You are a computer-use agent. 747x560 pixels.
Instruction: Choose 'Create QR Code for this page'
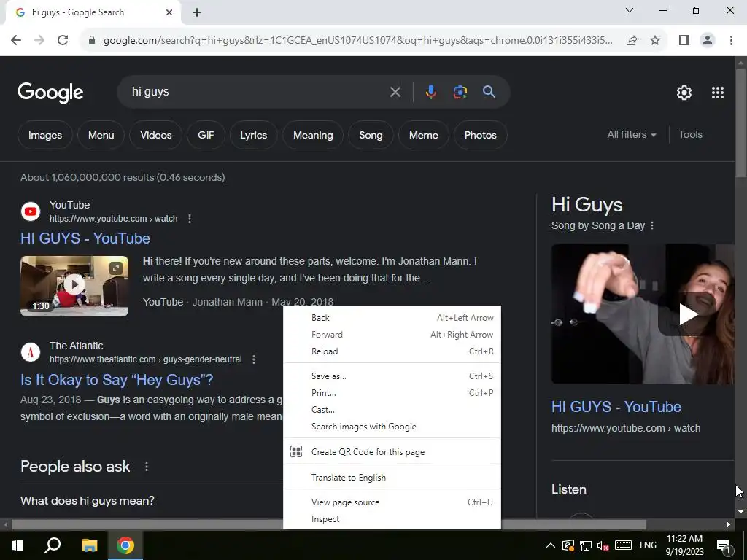click(392, 452)
